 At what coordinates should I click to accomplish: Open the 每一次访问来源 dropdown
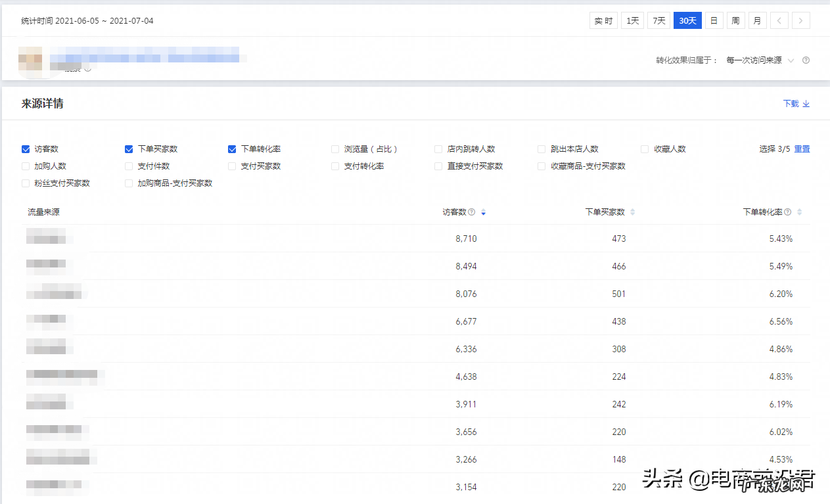760,60
